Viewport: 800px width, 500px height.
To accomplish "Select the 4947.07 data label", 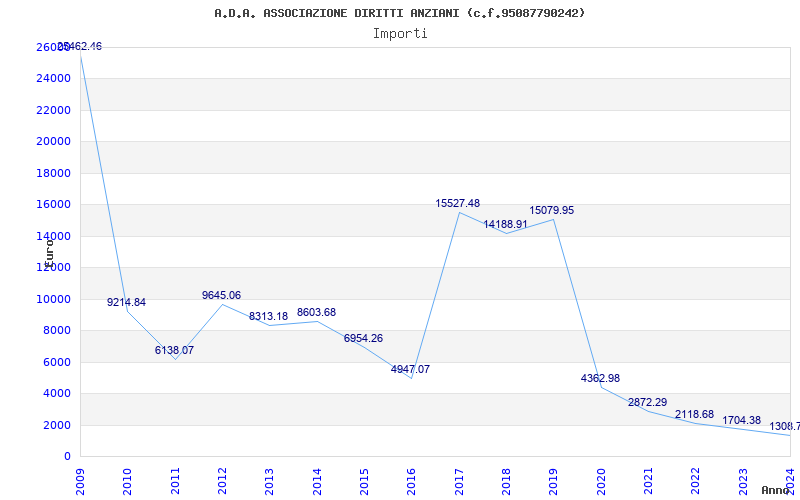I will [410, 369].
